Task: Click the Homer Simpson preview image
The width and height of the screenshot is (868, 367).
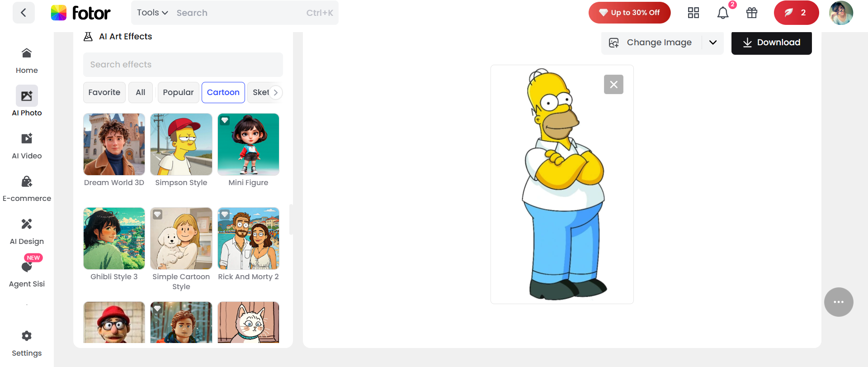Action: [x=562, y=184]
